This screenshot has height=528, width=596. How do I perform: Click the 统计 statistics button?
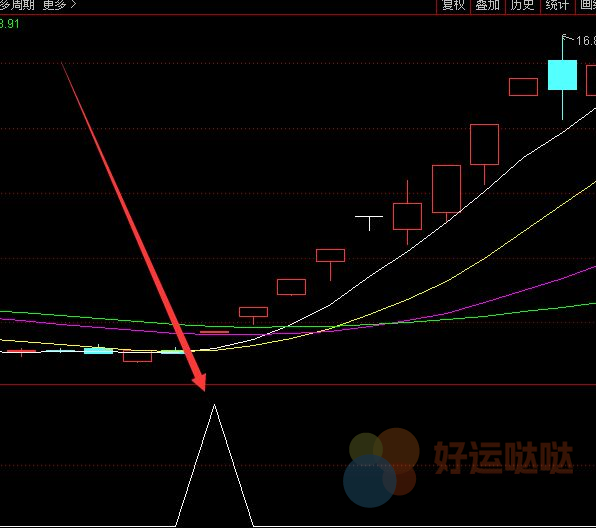[x=557, y=6]
